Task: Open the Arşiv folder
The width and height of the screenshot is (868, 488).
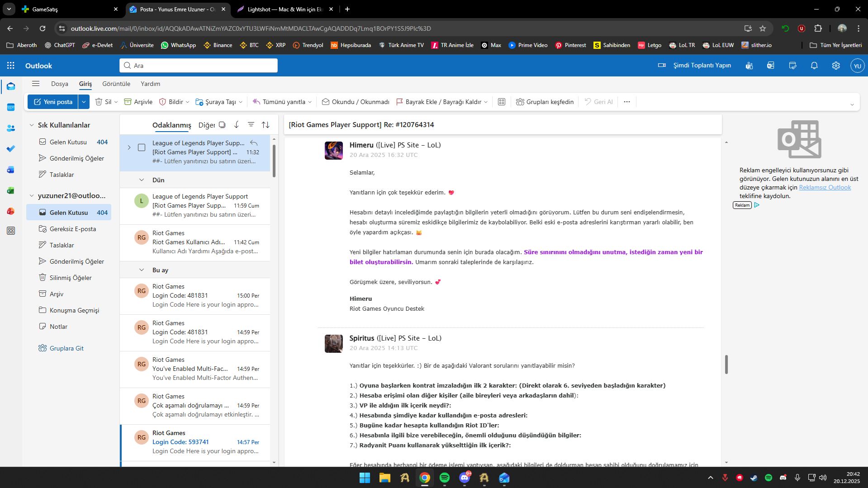Action: 69,294
